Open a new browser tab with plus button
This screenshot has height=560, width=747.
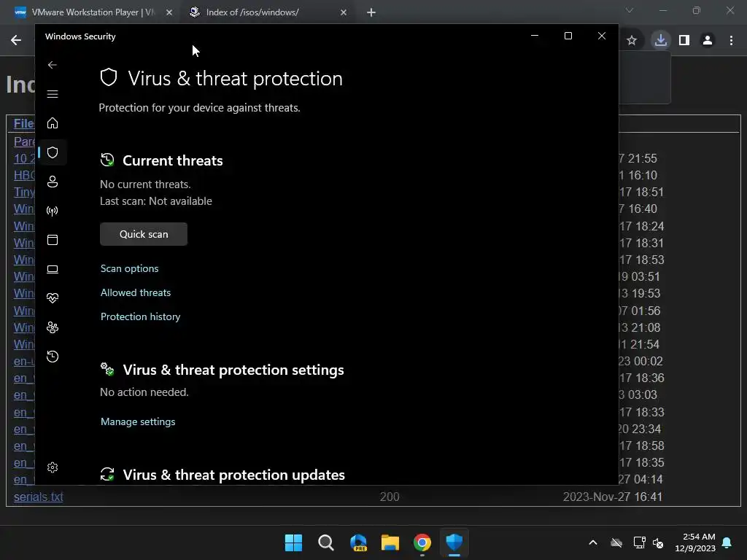click(x=371, y=13)
